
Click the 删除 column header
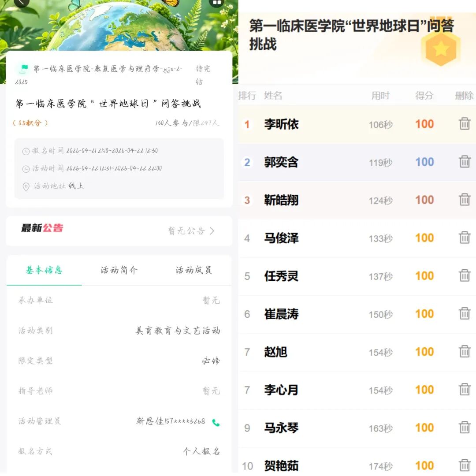click(464, 96)
